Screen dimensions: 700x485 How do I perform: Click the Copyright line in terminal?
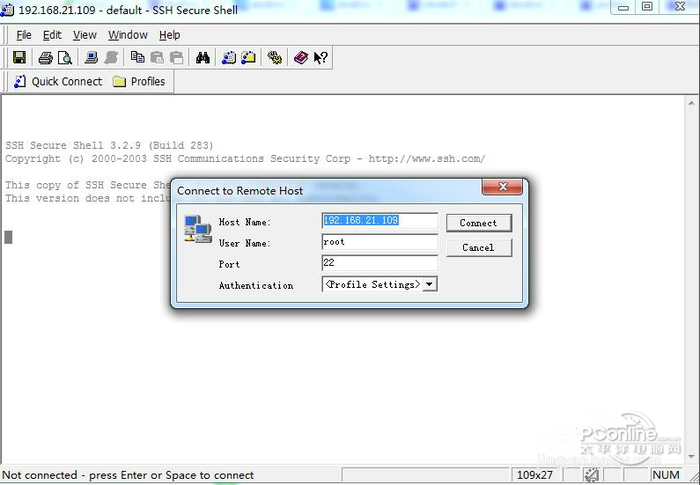click(245, 159)
